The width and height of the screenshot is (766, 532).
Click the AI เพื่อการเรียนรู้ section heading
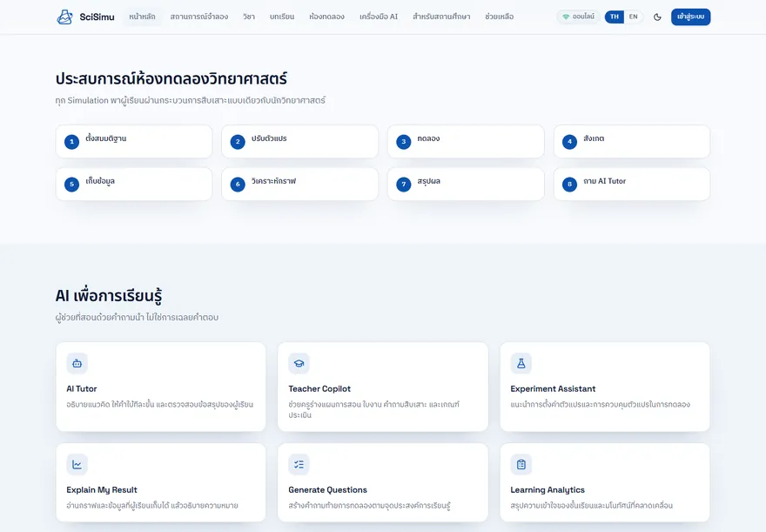coord(109,295)
